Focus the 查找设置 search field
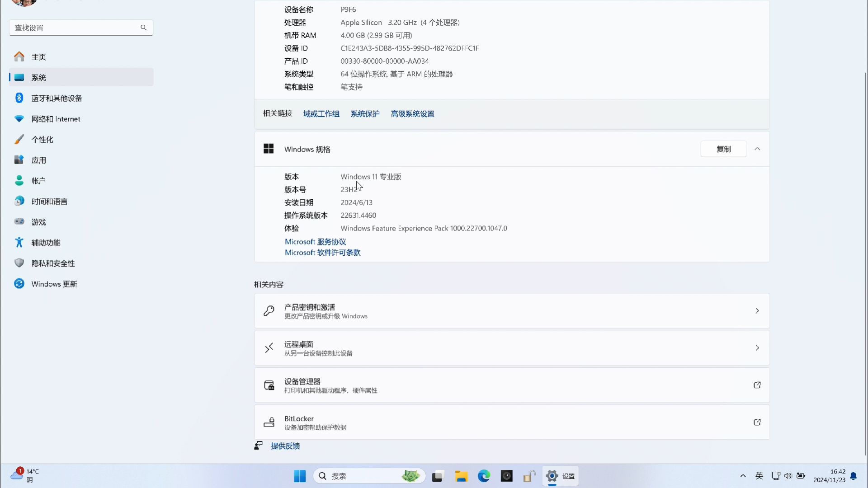This screenshot has height=488, width=868. 81,28
